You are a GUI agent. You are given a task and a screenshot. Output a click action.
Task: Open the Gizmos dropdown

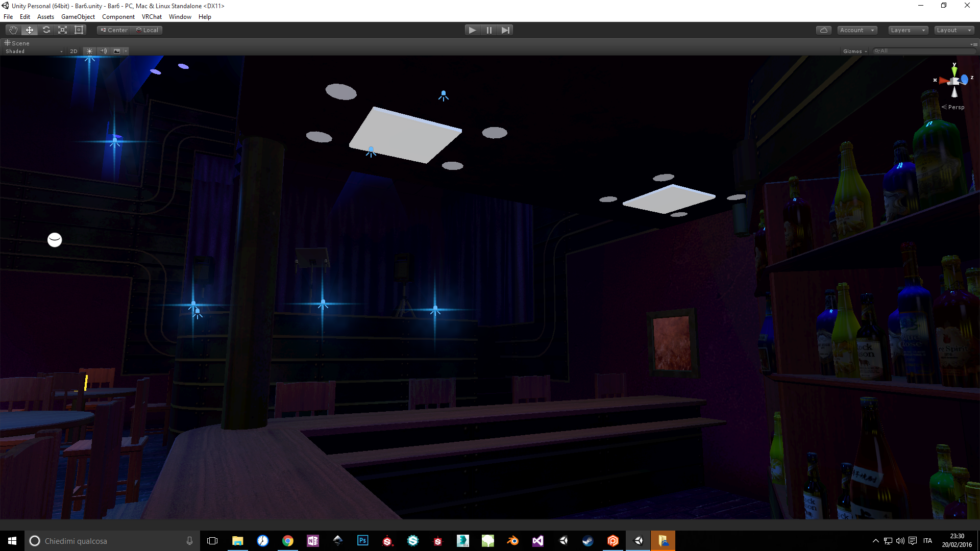[855, 51]
